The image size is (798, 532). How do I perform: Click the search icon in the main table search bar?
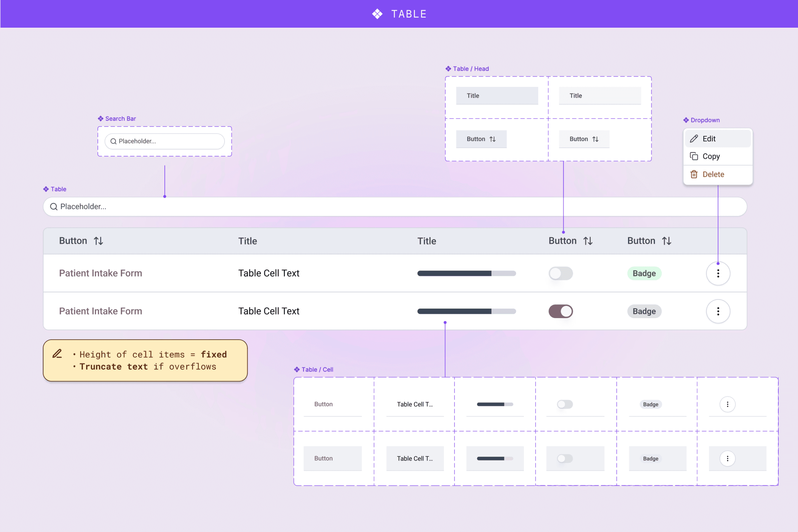(x=54, y=207)
